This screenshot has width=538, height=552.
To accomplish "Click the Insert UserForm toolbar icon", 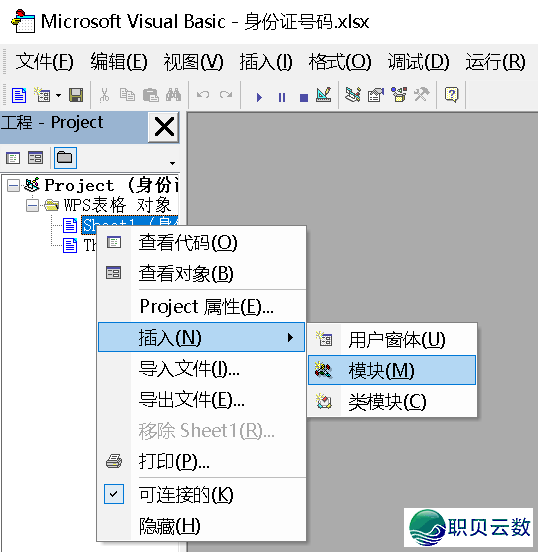I will (x=42, y=95).
